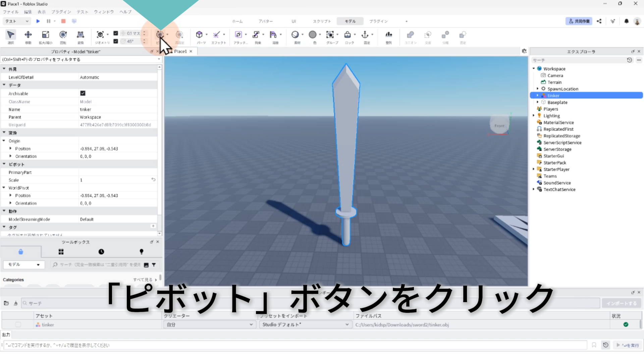644x362 pixels.
Task: Click the color (色) swatch circle
Action: [313, 35]
